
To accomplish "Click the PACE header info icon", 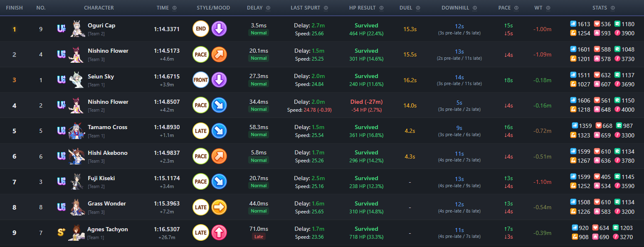I will [x=516, y=8].
